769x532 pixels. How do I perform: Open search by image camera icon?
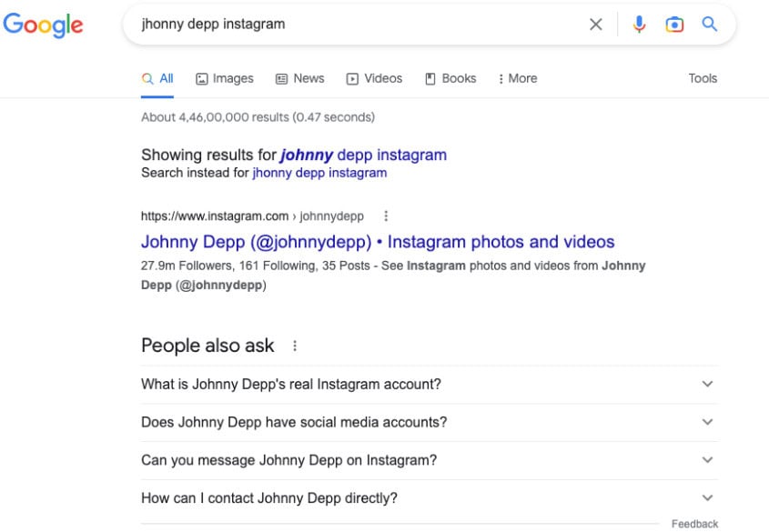pyautogui.click(x=674, y=24)
